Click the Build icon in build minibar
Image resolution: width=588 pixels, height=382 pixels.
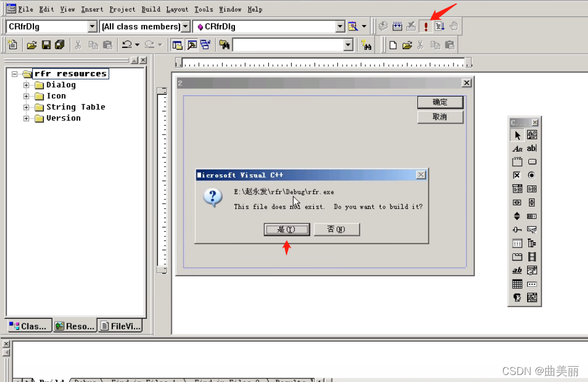click(x=397, y=26)
